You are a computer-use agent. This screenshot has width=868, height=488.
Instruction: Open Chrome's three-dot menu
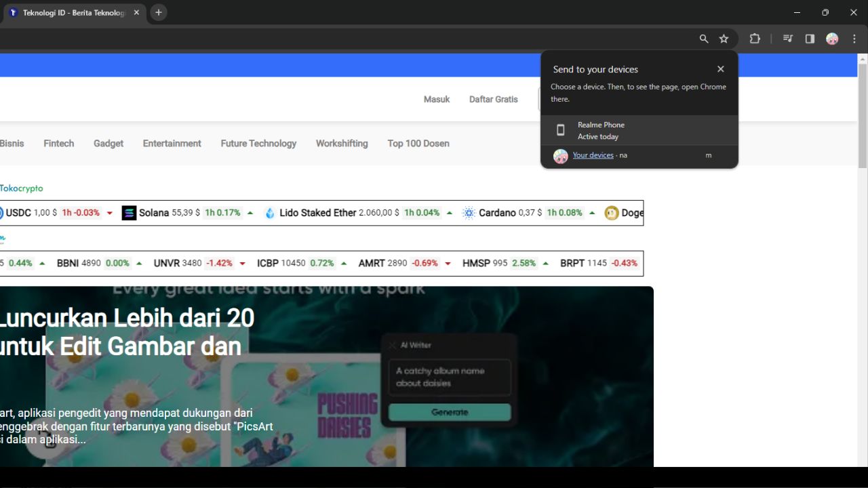854,39
